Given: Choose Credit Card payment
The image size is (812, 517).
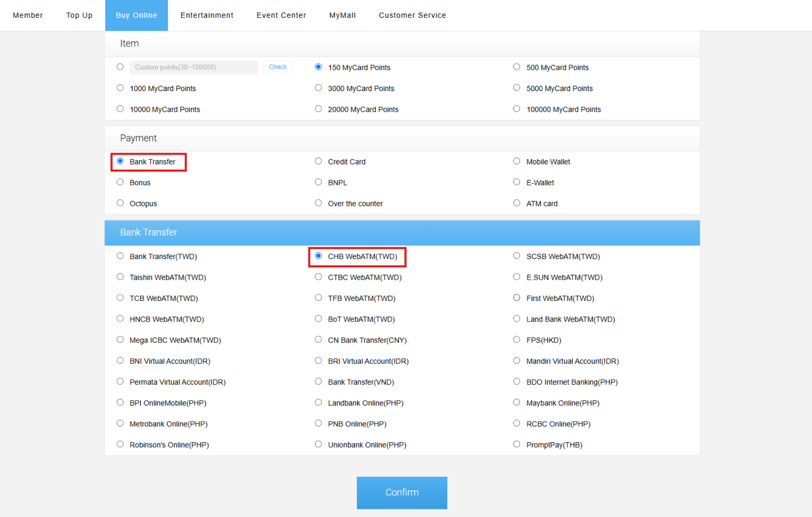Looking at the screenshot, I should click(318, 161).
